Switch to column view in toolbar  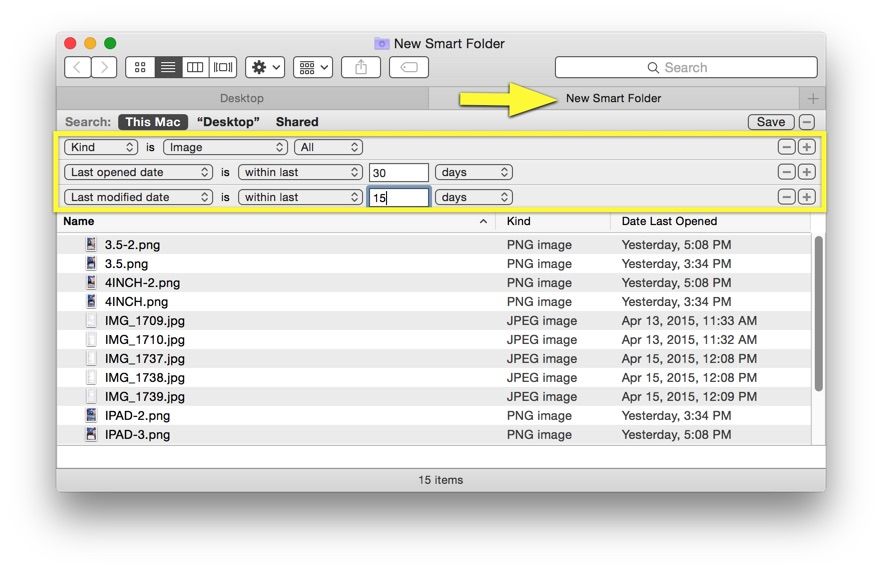pyautogui.click(x=195, y=68)
